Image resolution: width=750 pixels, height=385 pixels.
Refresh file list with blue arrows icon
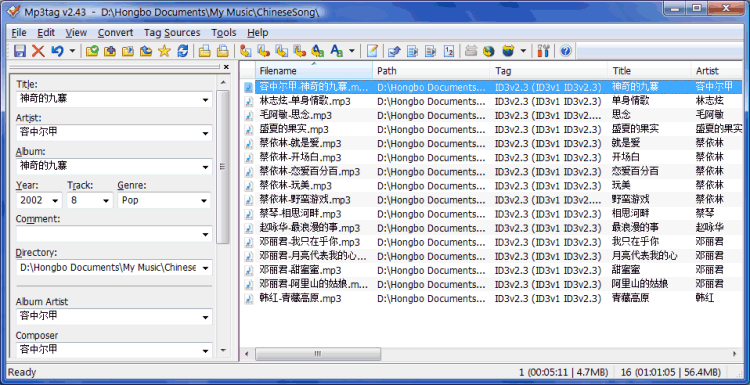click(x=182, y=51)
